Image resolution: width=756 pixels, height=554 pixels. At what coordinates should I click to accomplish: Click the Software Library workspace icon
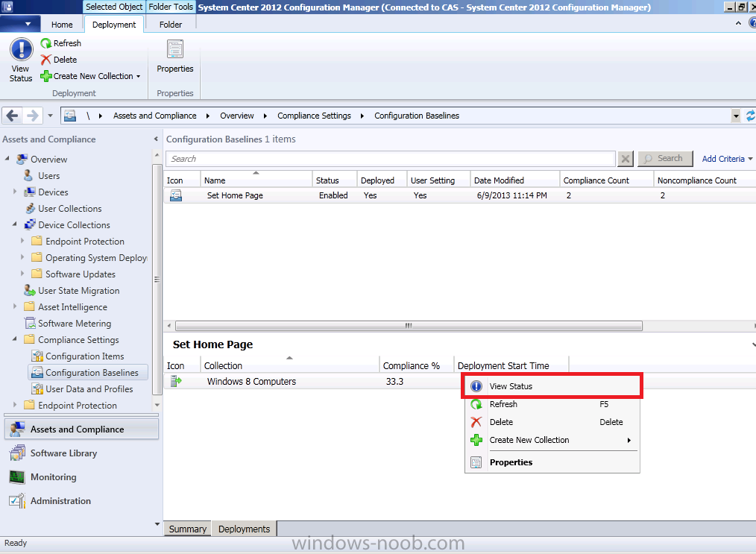(18, 453)
